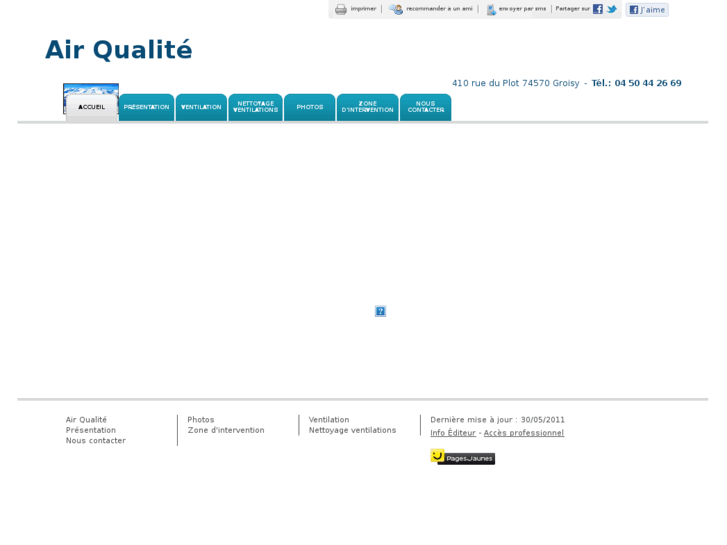Click footer link Photos
The height and width of the screenshot is (545, 727).
point(201,420)
